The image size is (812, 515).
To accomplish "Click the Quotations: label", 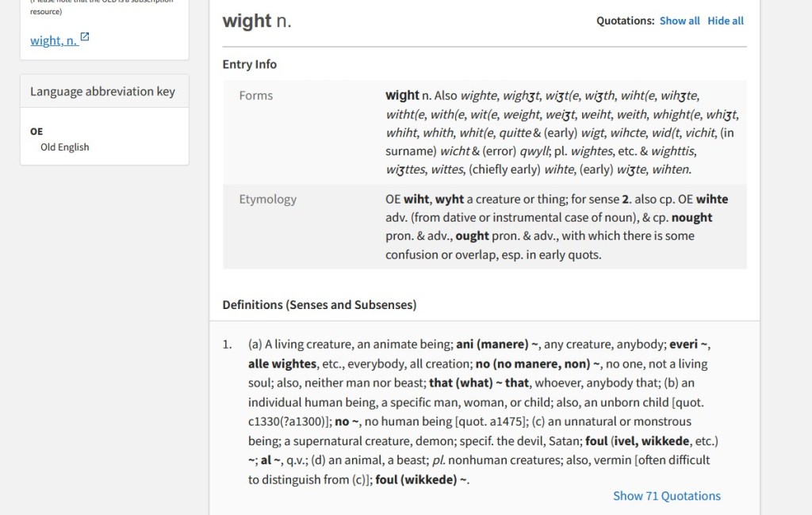I will click(625, 21).
